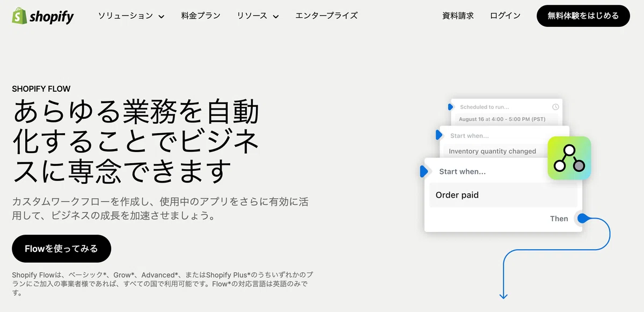Follow the 資料請求 link
This screenshot has width=644, height=312.
[x=458, y=16]
